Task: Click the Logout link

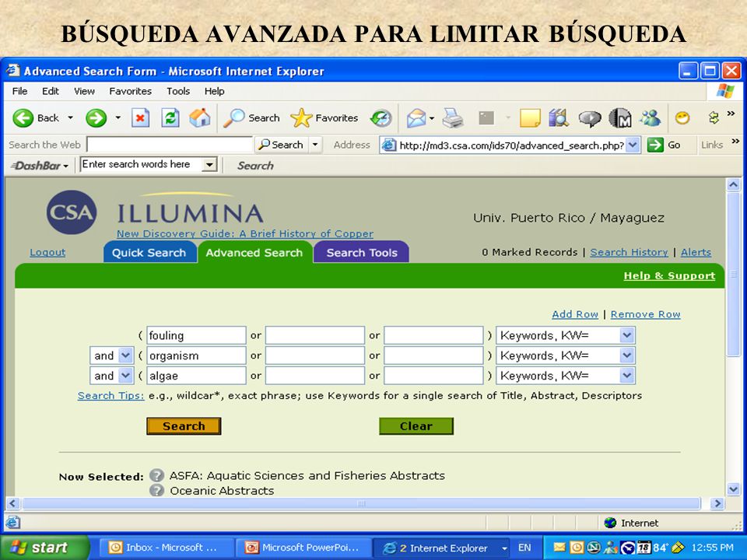Action: pyautogui.click(x=47, y=252)
